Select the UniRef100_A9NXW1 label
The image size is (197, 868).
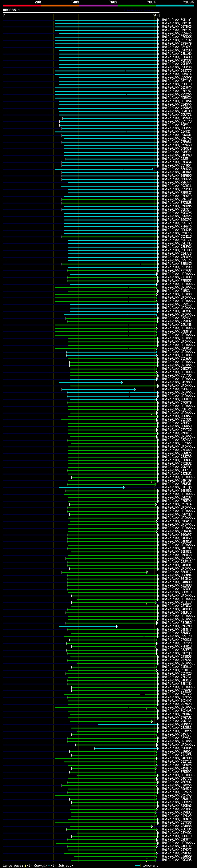[177, 135]
